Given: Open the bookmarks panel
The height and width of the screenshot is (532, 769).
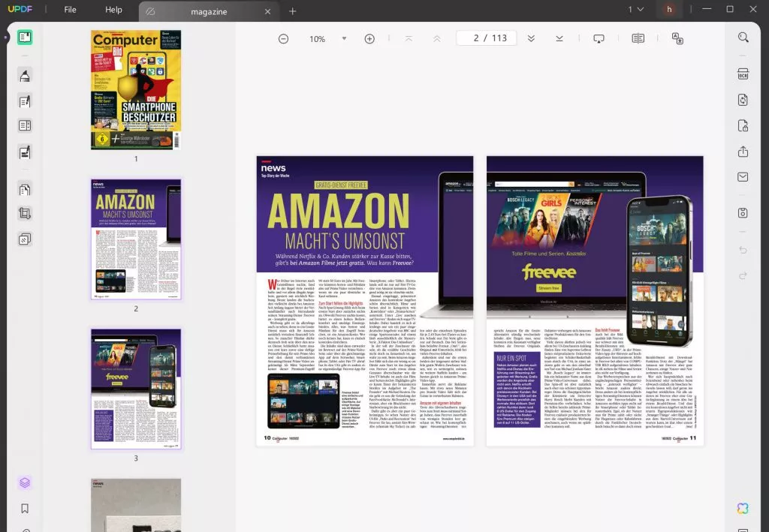Looking at the screenshot, I should click(x=25, y=509).
